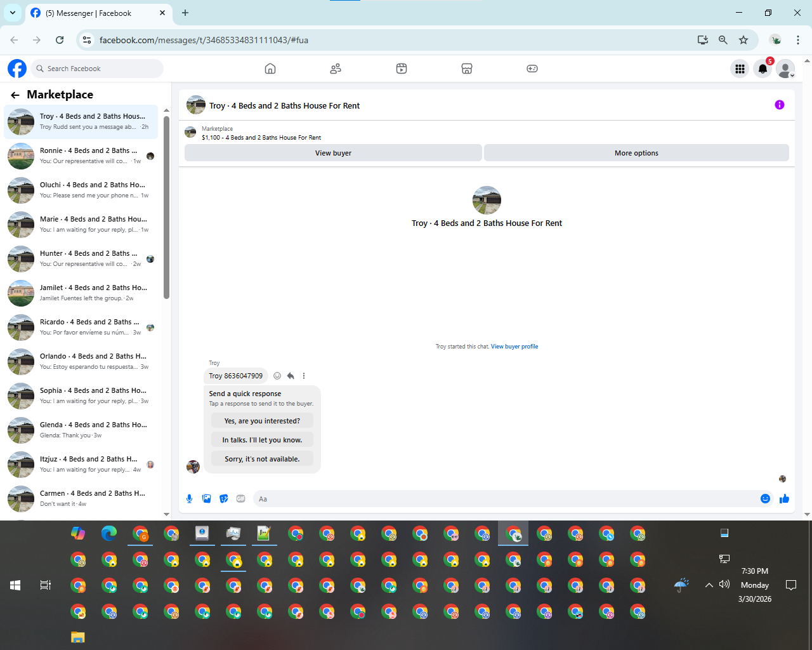
Task: Click the install app icon in address bar
Action: [x=703, y=40]
